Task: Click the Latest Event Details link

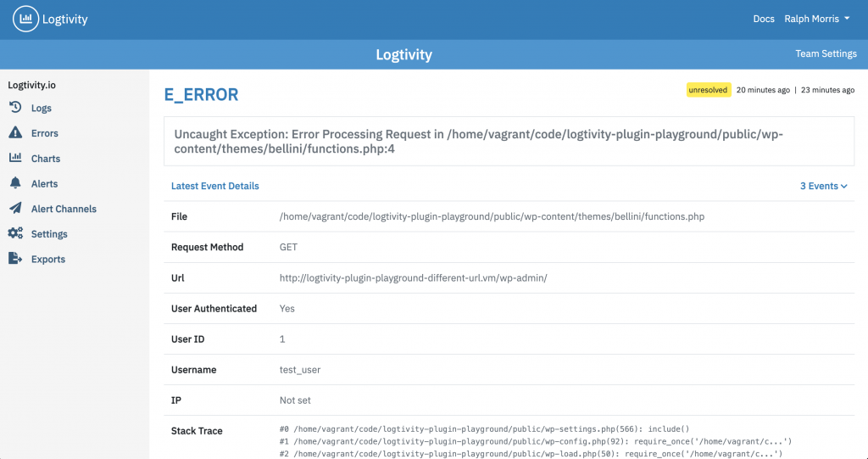Action: (x=214, y=187)
